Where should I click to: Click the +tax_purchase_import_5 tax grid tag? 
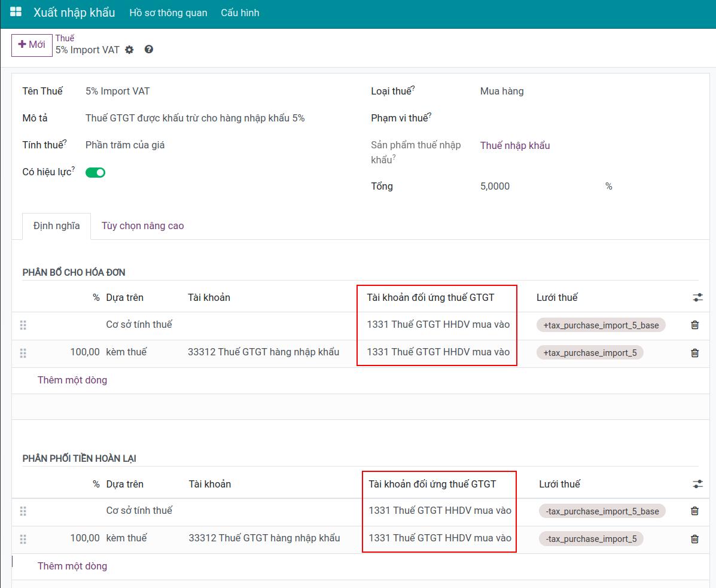coord(590,353)
